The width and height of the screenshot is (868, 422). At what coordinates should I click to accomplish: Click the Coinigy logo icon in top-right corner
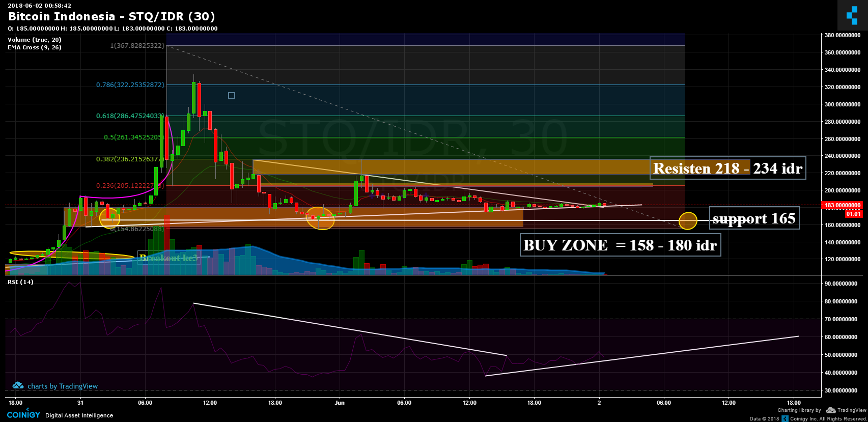click(852, 15)
